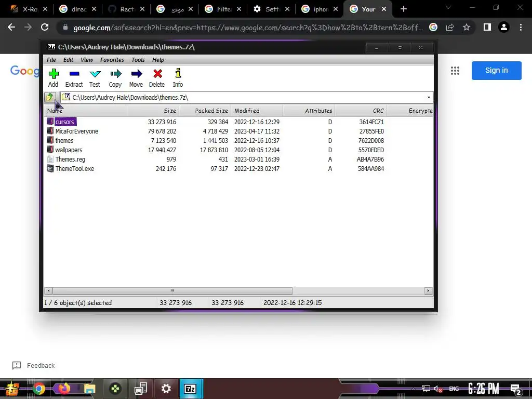Image resolution: width=532 pixels, height=399 pixels.
Task: Open the Chrome profile avatar
Action: point(504,27)
